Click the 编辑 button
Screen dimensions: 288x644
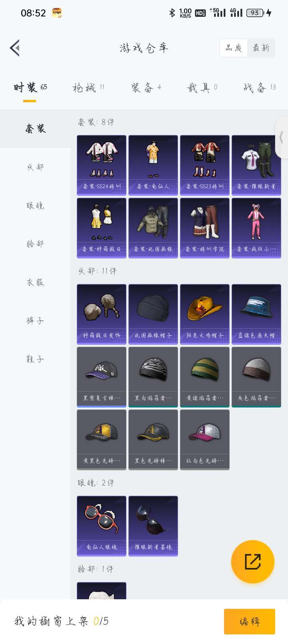pos(250,622)
